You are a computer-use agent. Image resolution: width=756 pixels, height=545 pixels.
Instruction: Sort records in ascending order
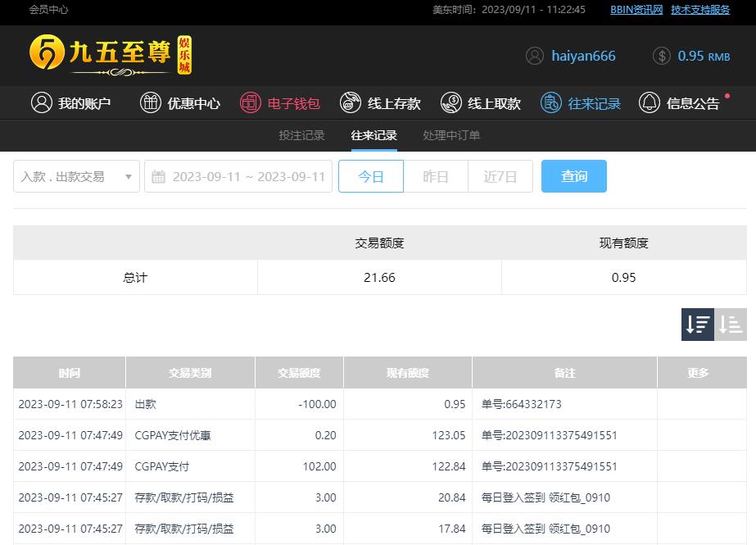(x=731, y=325)
